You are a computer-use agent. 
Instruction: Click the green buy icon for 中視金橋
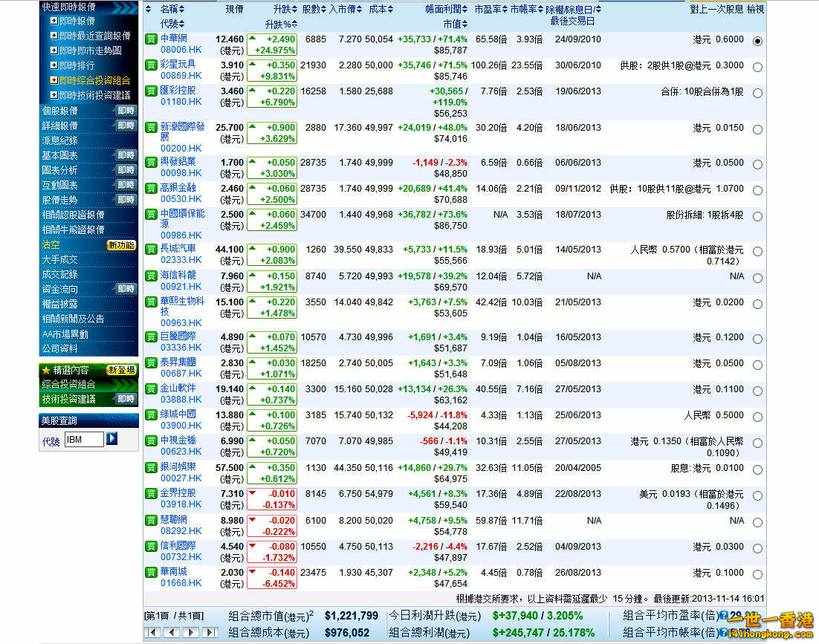(151, 441)
